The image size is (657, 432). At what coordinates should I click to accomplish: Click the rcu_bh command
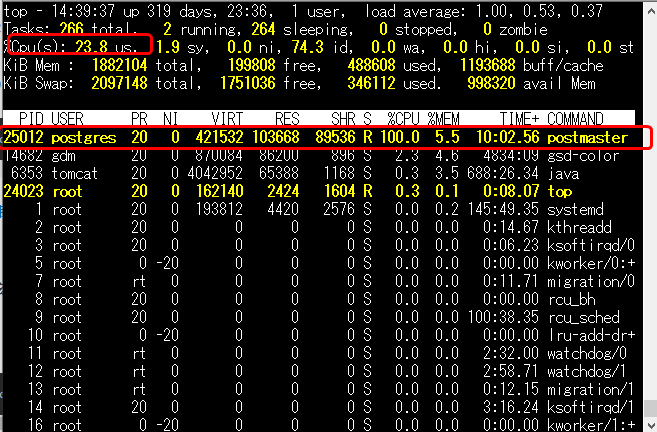pos(572,300)
